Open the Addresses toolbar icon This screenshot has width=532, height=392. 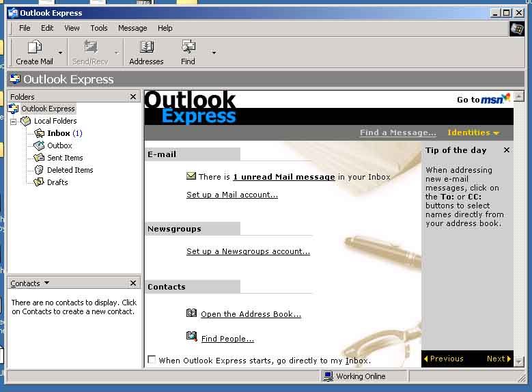147,47
